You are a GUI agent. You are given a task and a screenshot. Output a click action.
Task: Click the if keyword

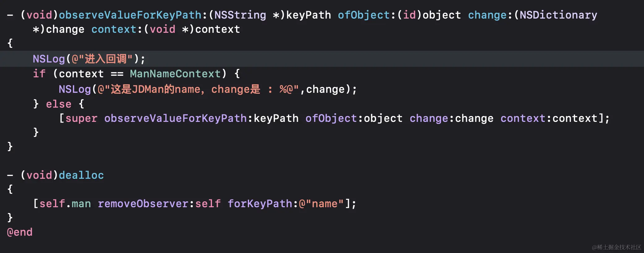tap(39, 74)
